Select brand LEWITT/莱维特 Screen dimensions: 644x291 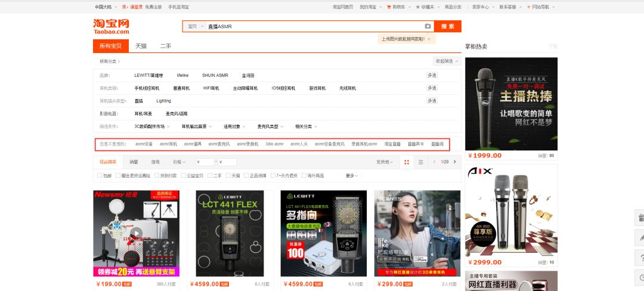[148, 76]
